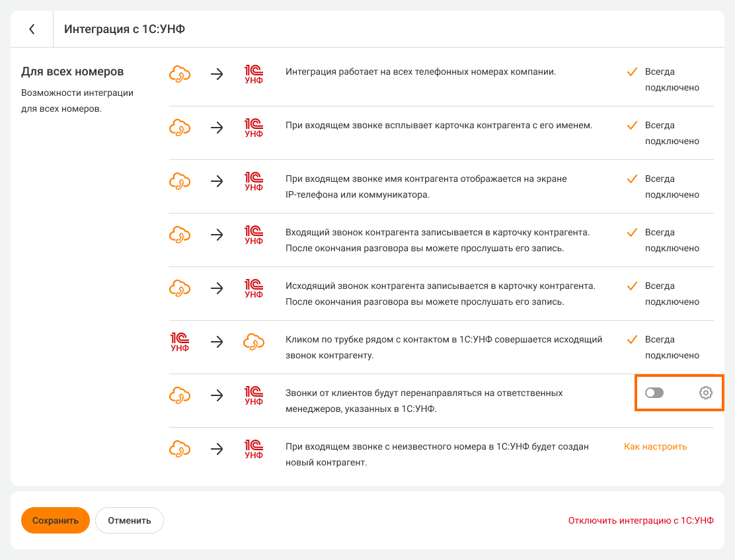Open the Как настроить link

(x=655, y=446)
